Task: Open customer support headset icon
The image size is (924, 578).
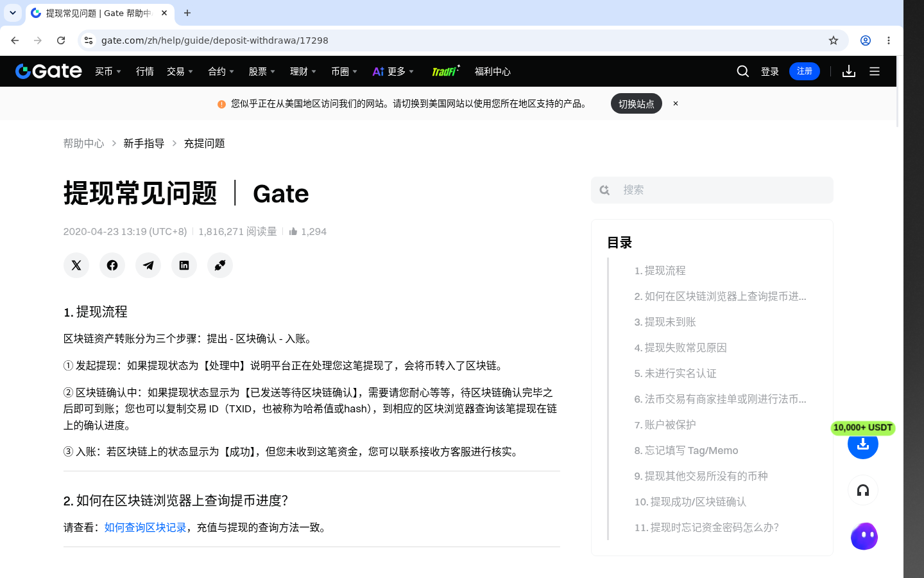Action: (863, 491)
